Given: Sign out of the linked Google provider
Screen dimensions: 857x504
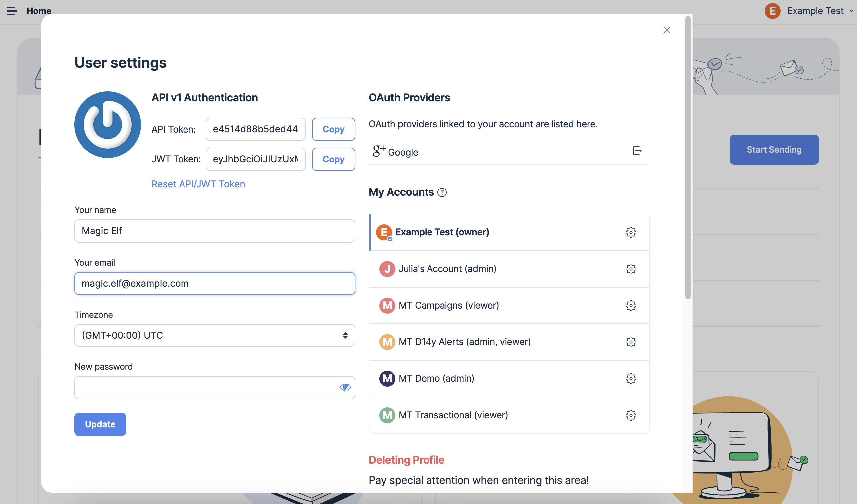Looking at the screenshot, I should coord(637,151).
